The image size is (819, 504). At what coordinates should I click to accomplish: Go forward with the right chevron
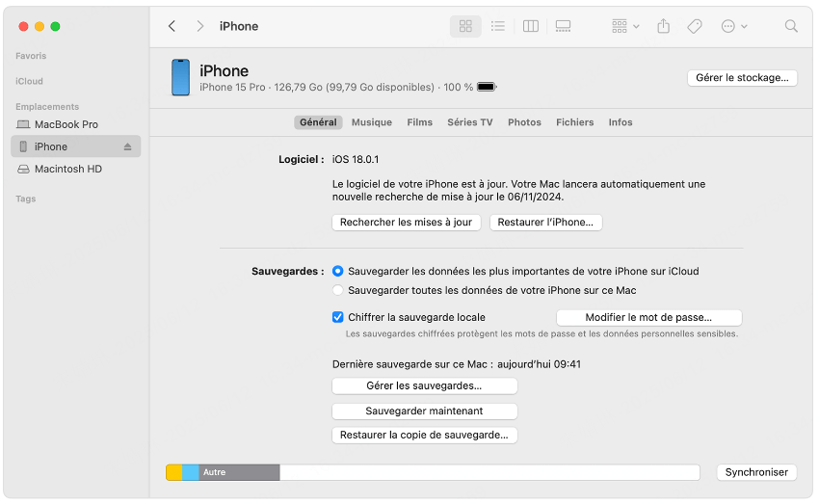200,26
